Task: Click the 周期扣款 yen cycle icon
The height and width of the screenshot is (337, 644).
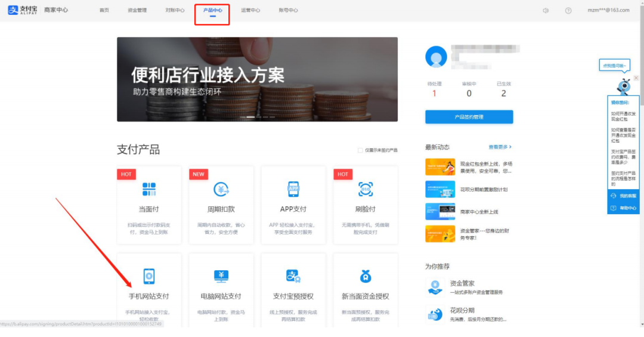Action: click(221, 190)
